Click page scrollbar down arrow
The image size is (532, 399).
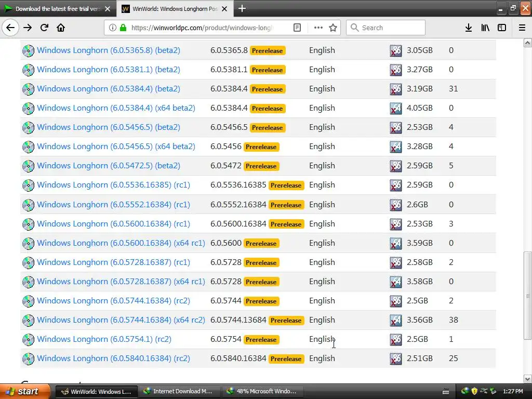[528, 379]
